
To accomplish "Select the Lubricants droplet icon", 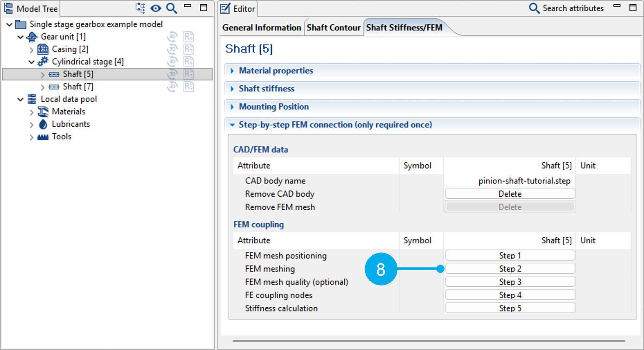I will click(43, 124).
